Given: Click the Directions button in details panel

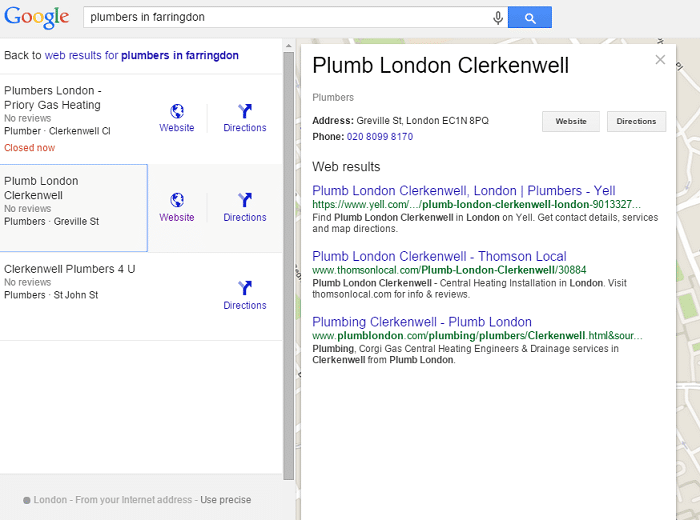Looking at the screenshot, I should point(636,121).
